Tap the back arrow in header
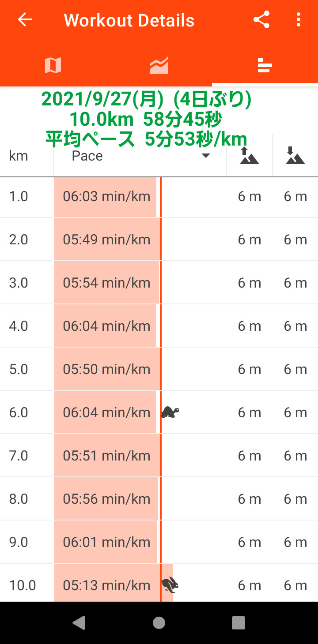 tap(25, 20)
